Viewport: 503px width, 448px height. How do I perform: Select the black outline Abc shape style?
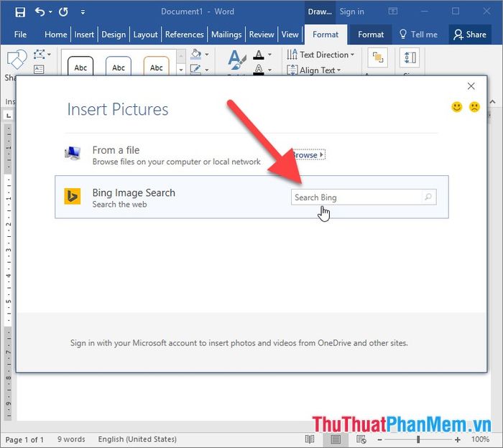[80, 66]
